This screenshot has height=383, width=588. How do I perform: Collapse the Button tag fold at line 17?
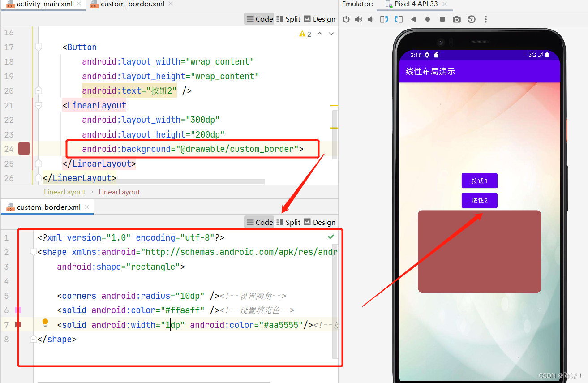[39, 47]
